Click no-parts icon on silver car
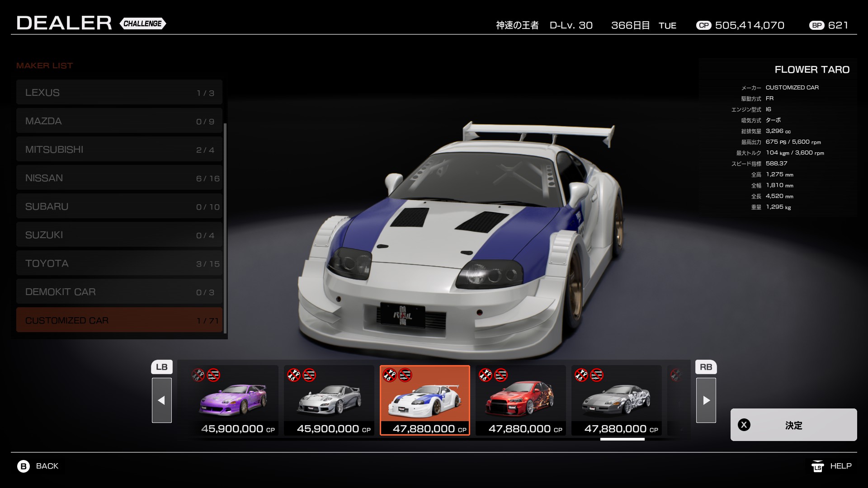 coord(309,375)
